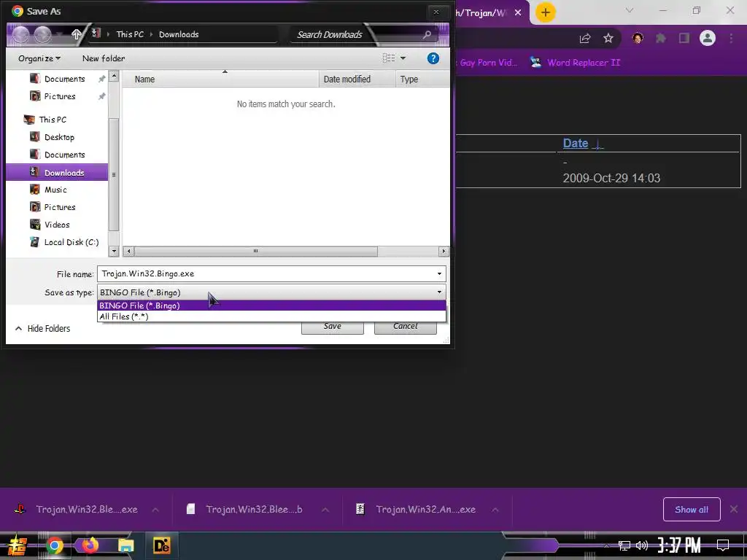Expand options chevron for Trojan.Win32.An...exe download
747x560 pixels.
(x=495, y=510)
